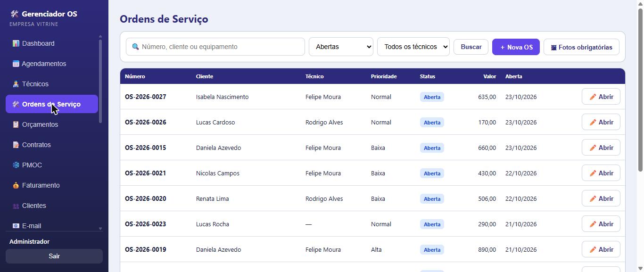Image resolution: width=644 pixels, height=272 pixels.
Task: Click the pencil icon for OS-2026-0021
Action: pos(593,173)
